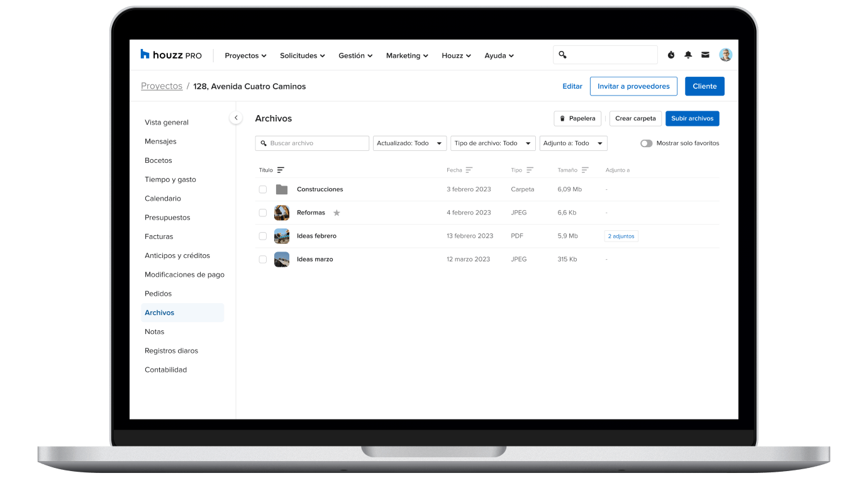Select the Reformas file checkbox
Screen dimensions: 868x478
pyautogui.click(x=263, y=213)
